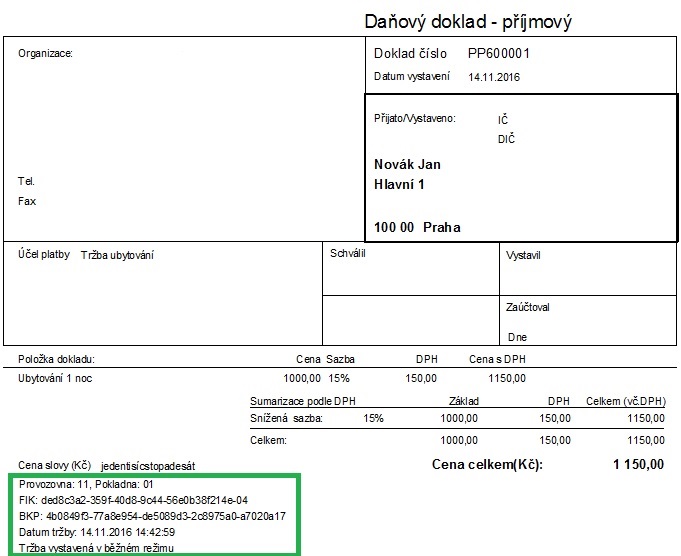This screenshot has width=681, height=556.
Task: Select the BKP code line
Action: click(152, 516)
